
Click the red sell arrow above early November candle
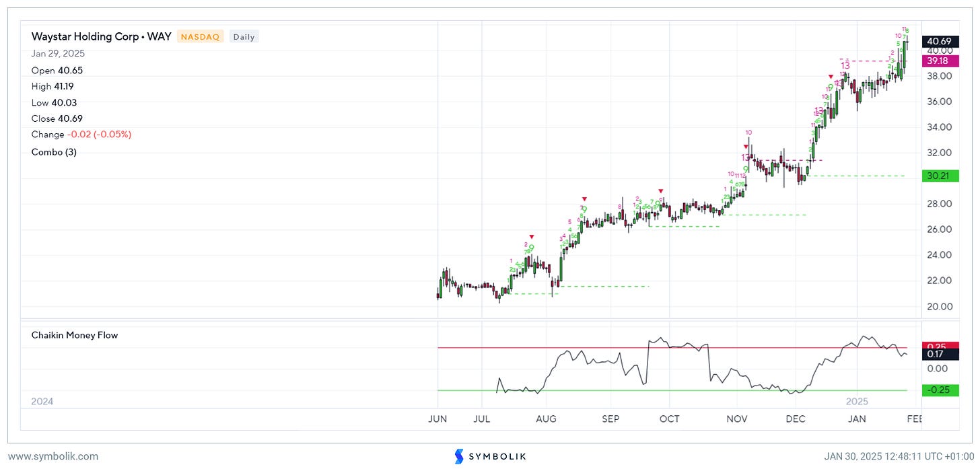[745, 146]
